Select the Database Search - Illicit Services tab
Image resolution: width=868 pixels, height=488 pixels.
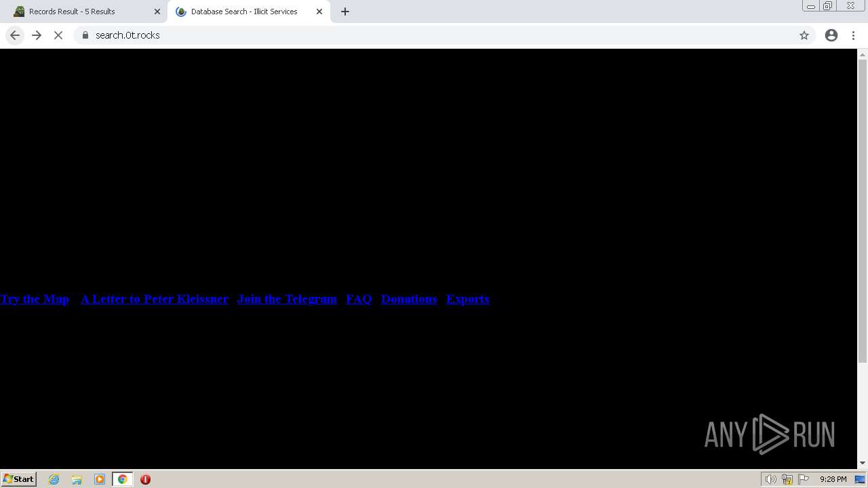tap(249, 12)
